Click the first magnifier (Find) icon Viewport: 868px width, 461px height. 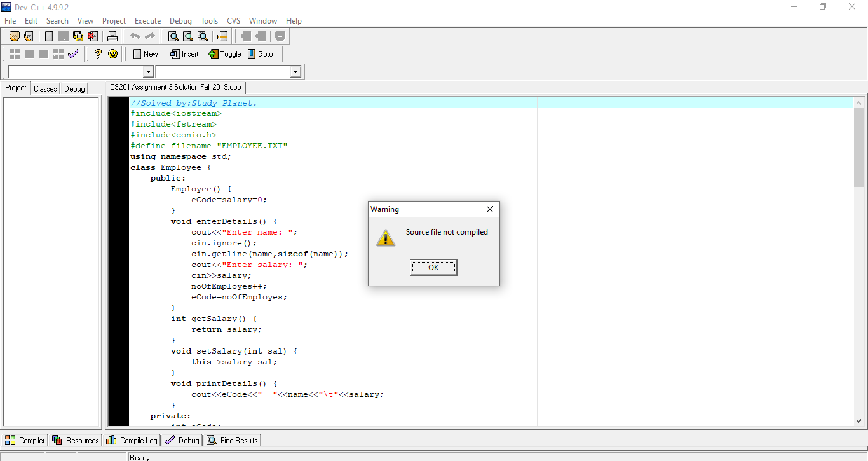[x=173, y=36]
